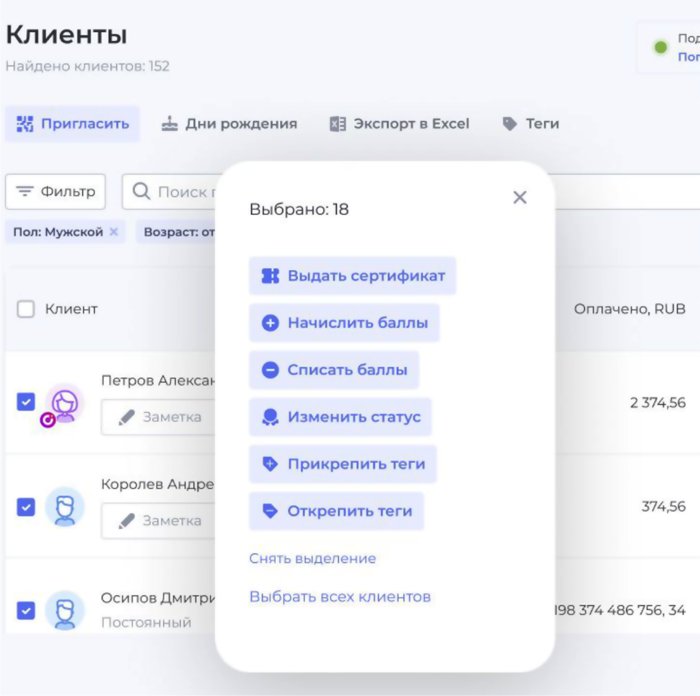This screenshot has height=696, width=700.
Task: Click the 2 374,56 paid amount
Action: tap(658, 403)
